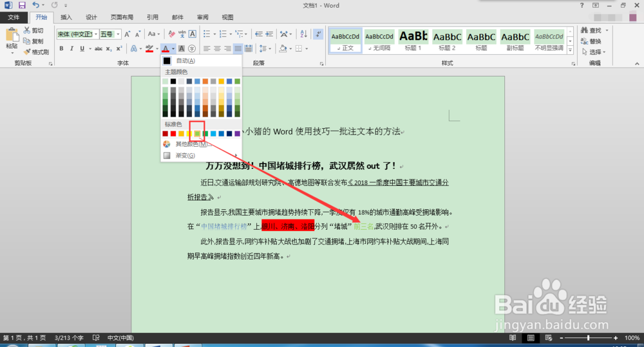Apply the 无间隔 style
644x347 pixels.
click(x=379, y=41)
